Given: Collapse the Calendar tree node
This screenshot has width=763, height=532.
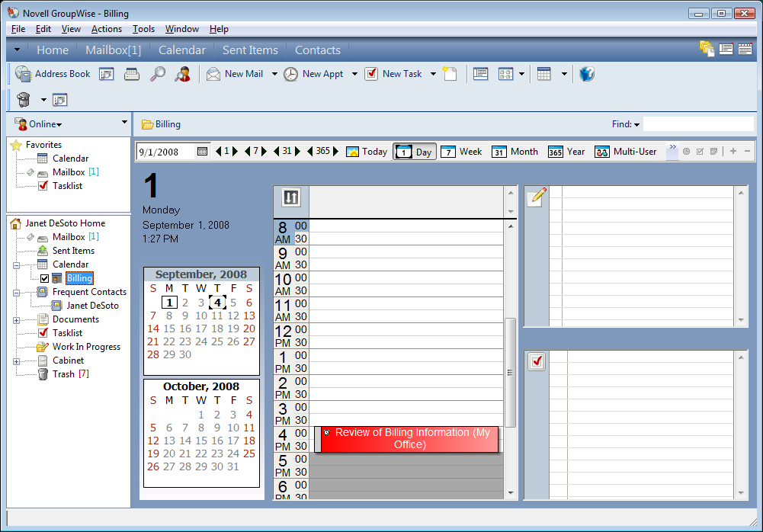Looking at the screenshot, I should tap(16, 266).
